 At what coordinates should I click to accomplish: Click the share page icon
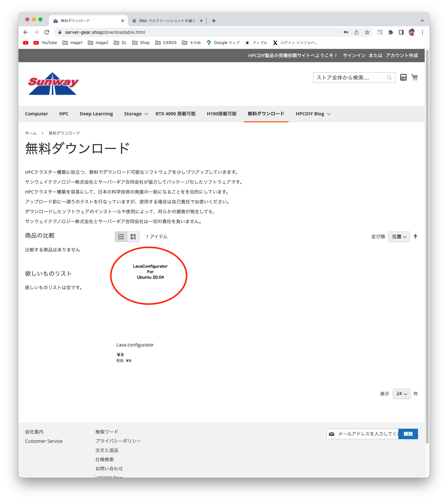click(x=357, y=32)
